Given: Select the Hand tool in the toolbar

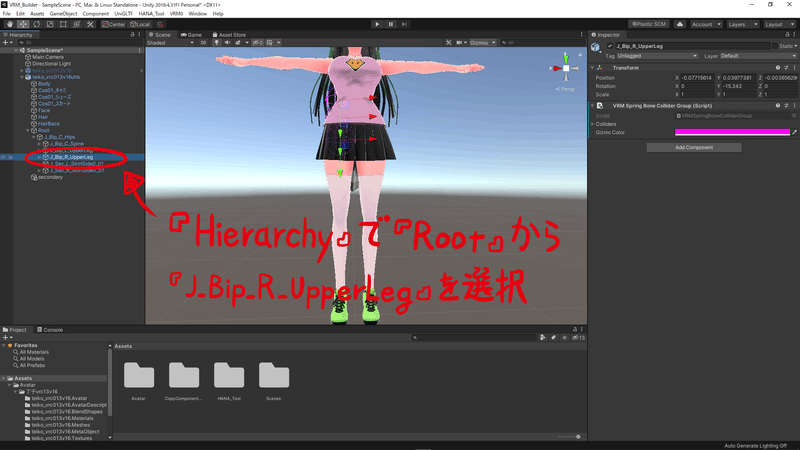Looking at the screenshot, I should [10, 24].
